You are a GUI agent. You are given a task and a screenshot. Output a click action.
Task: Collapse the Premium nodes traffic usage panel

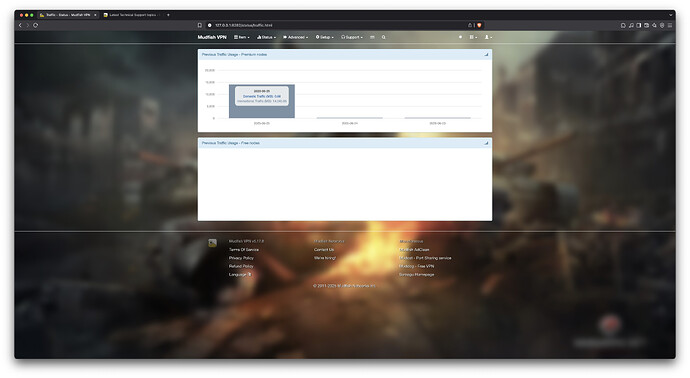(x=486, y=55)
